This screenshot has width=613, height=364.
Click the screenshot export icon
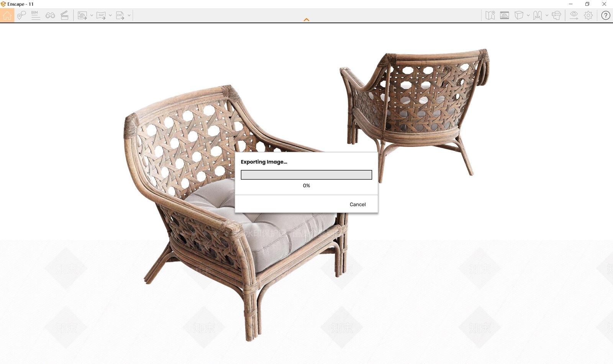82,15
